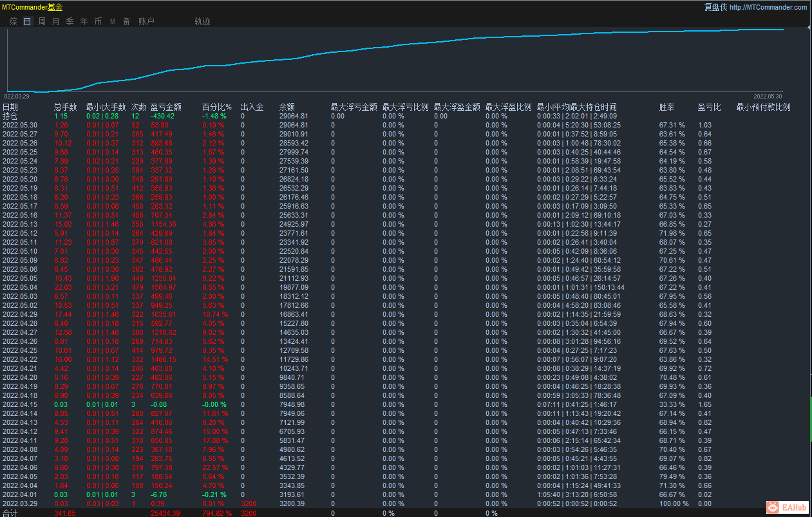Select the 2022.04.01 date row
Screen dimensions: 812x517
click(20, 494)
